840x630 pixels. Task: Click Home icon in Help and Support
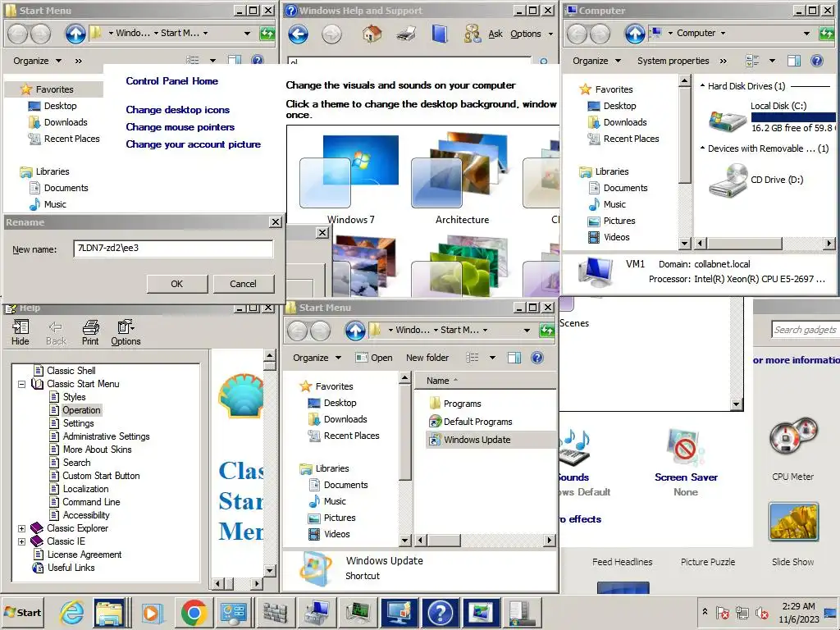click(372, 34)
